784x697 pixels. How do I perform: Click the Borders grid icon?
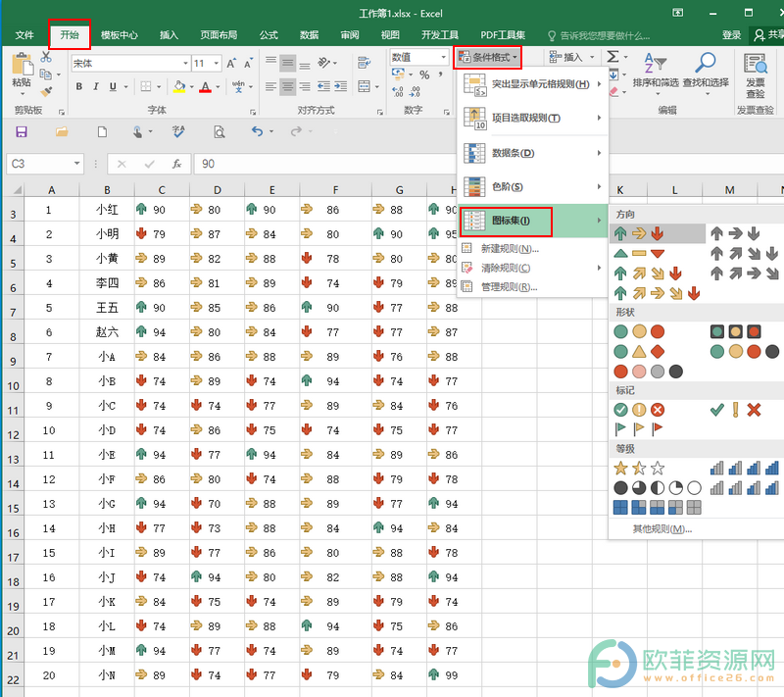click(x=145, y=86)
